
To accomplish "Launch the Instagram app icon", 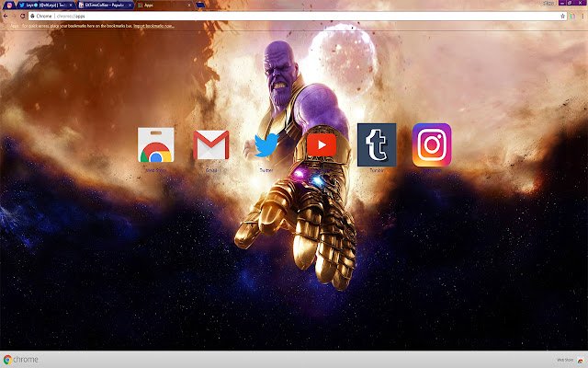I will tap(432, 145).
